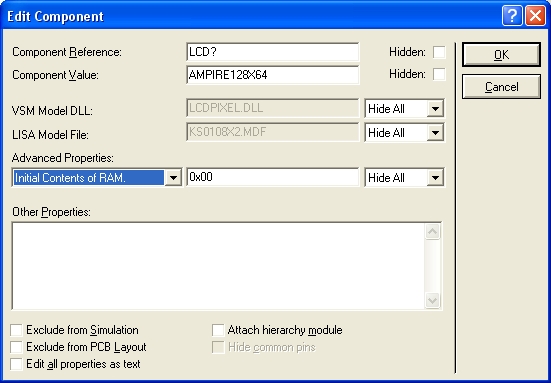Close the Edit Component dialog

coord(535,15)
